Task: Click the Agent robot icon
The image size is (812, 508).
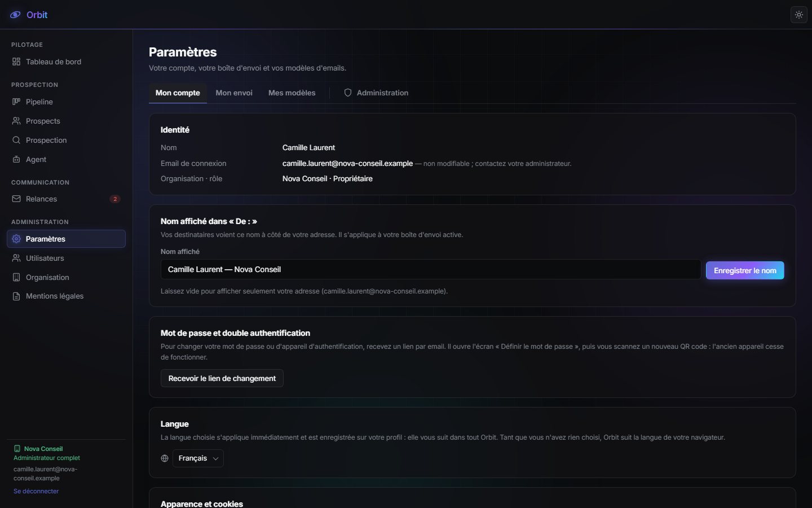Action: click(x=16, y=159)
